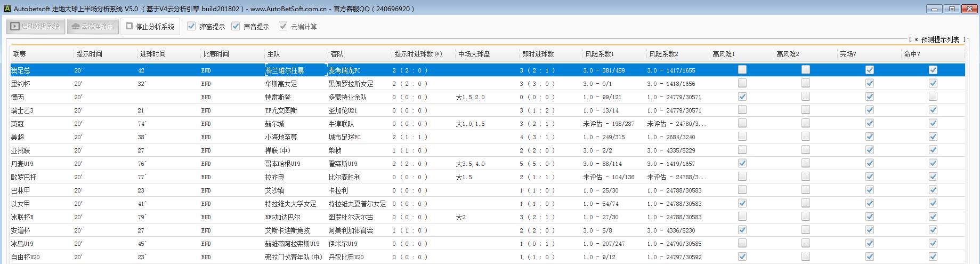Check 命中? box in the 德丙 row
Screen dimensions: 980x264
(x=933, y=97)
